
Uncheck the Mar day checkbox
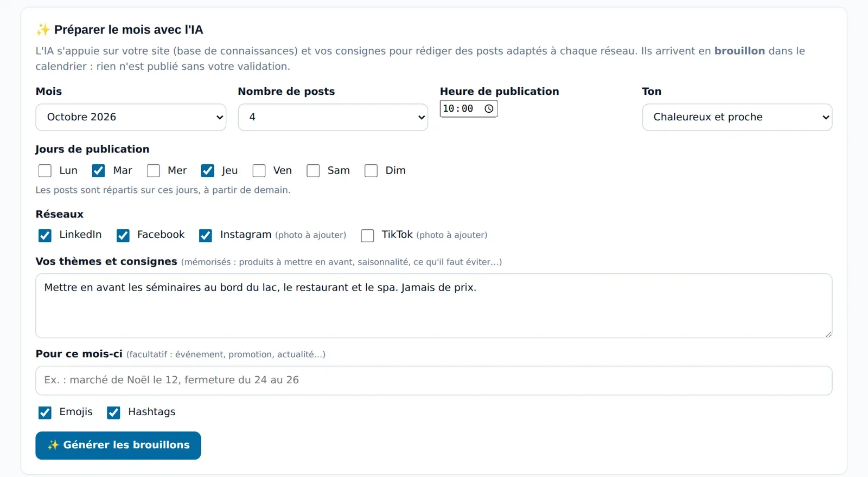click(98, 171)
